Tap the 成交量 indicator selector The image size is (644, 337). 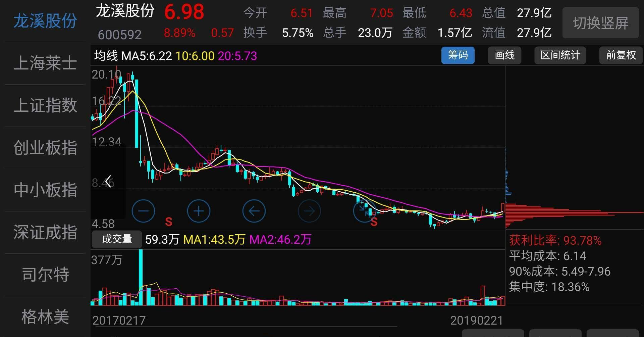(x=117, y=239)
